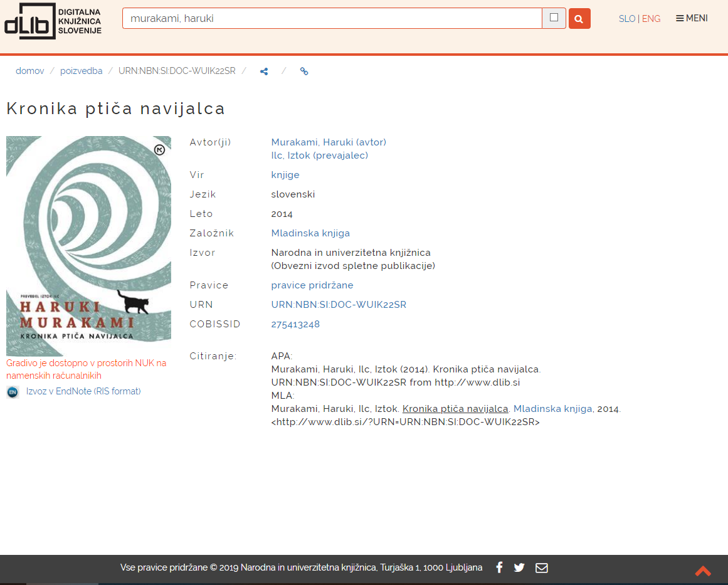Click the APA citation label
This screenshot has height=585, width=728.
coord(282,356)
